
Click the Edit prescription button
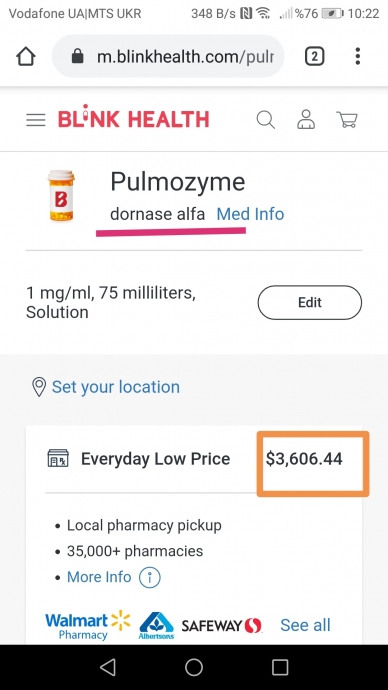click(310, 302)
